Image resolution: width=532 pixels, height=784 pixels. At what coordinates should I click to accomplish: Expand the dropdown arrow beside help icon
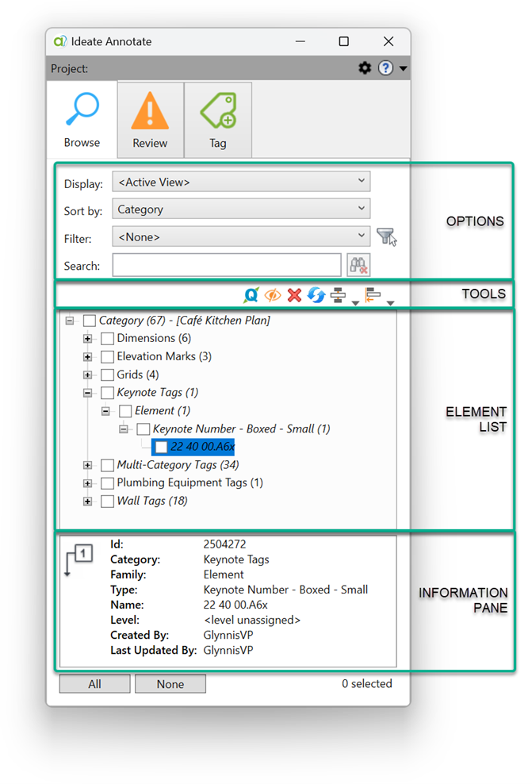403,68
